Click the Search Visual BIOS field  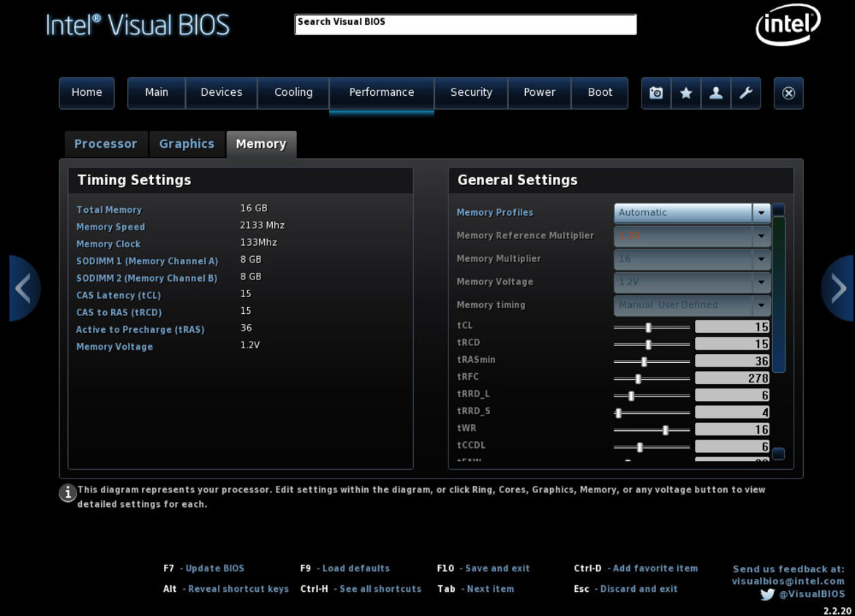[x=466, y=25]
